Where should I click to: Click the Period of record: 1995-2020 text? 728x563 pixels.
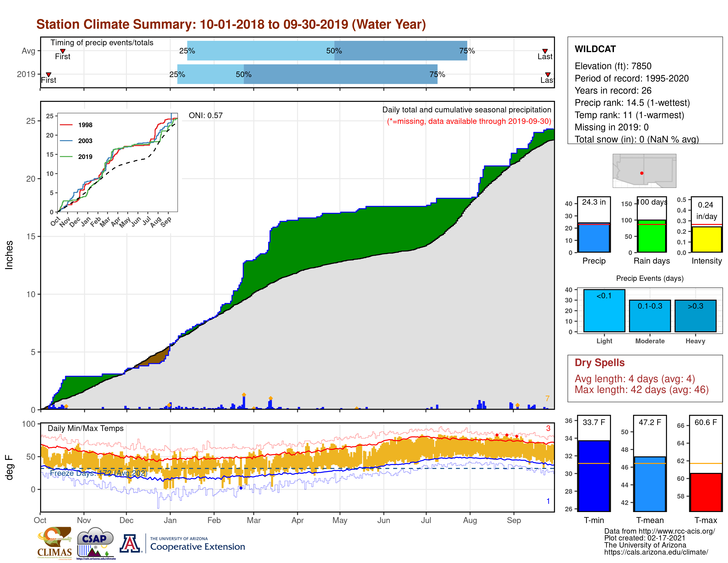point(631,78)
